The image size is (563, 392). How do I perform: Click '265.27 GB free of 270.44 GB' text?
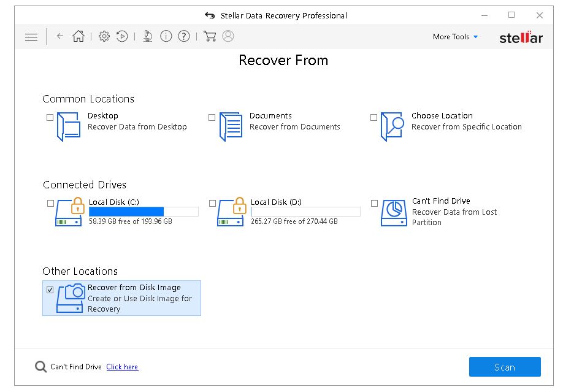[x=294, y=221]
